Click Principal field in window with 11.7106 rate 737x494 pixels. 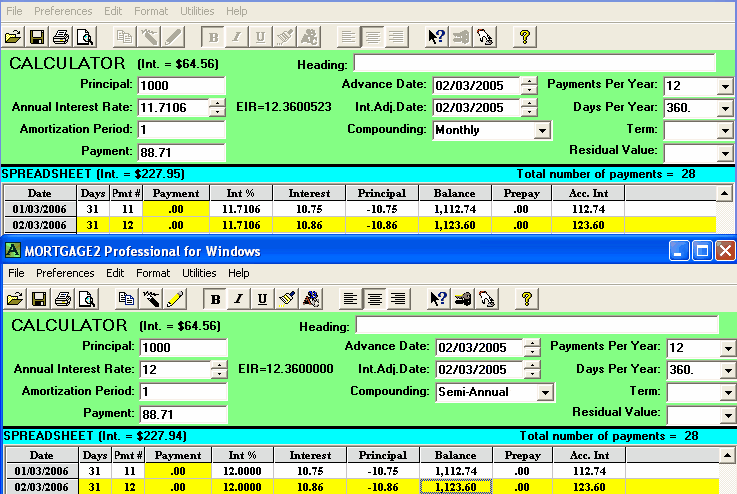[181, 85]
